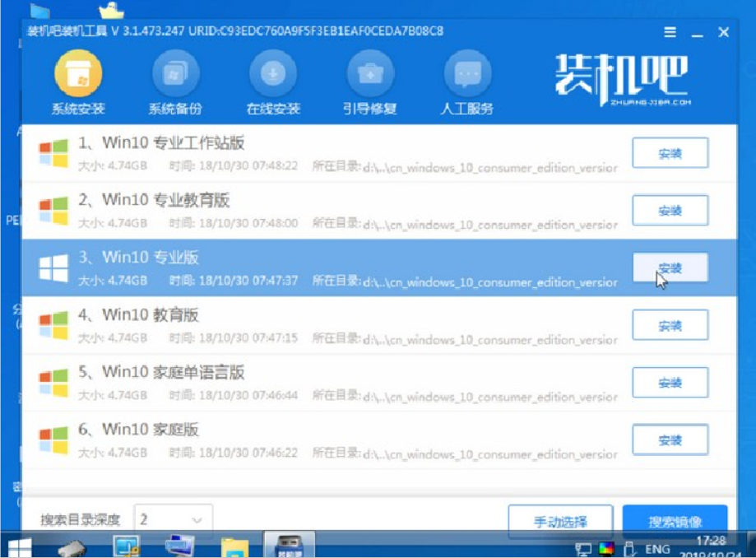756x558 pixels.
Task: Open the 人工服务 chat icon
Action: point(467,74)
